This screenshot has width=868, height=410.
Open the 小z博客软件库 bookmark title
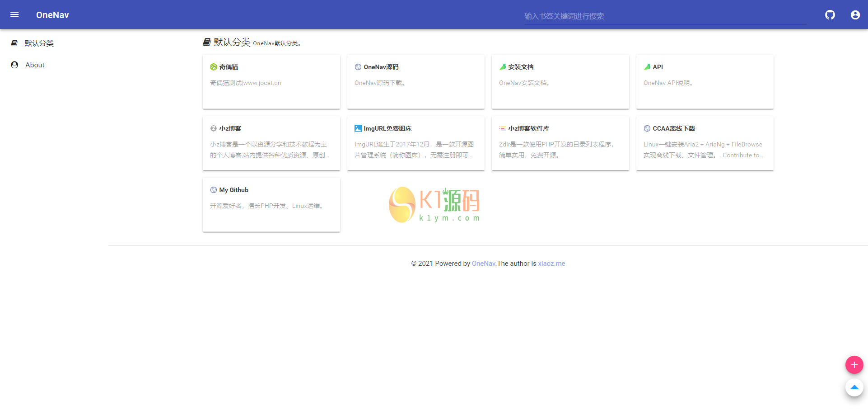pos(529,128)
